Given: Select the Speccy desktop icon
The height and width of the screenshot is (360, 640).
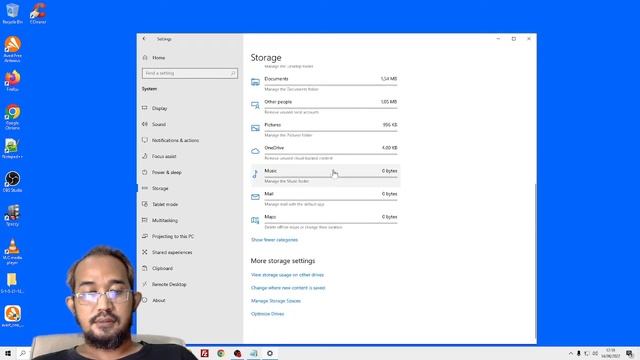Looking at the screenshot, I should click(12, 216).
